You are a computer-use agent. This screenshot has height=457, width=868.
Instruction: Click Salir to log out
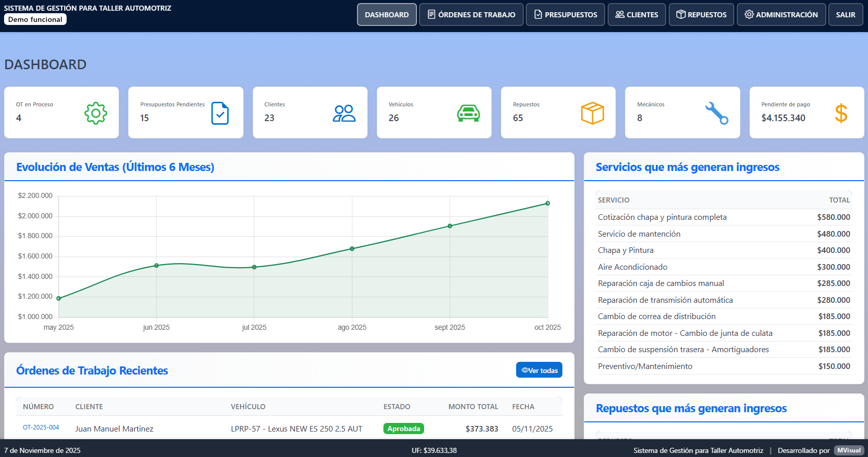pyautogui.click(x=846, y=15)
